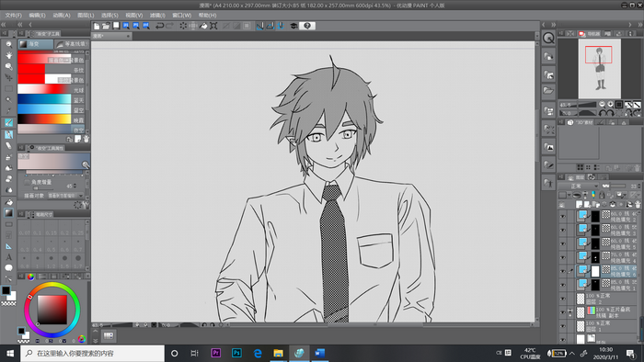Collapse right dock with top-right double chevron
Image resolution: width=644 pixels, height=362 pixels.
[639, 25]
